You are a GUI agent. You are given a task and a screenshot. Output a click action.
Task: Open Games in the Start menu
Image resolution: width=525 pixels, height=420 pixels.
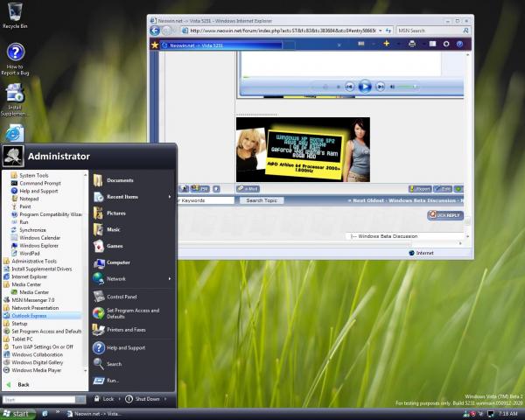pos(115,246)
